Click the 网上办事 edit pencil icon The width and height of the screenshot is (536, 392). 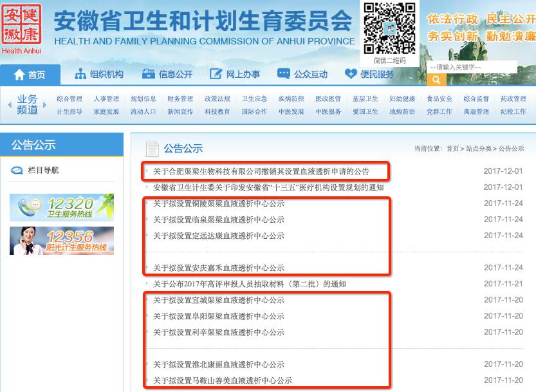click(x=216, y=73)
